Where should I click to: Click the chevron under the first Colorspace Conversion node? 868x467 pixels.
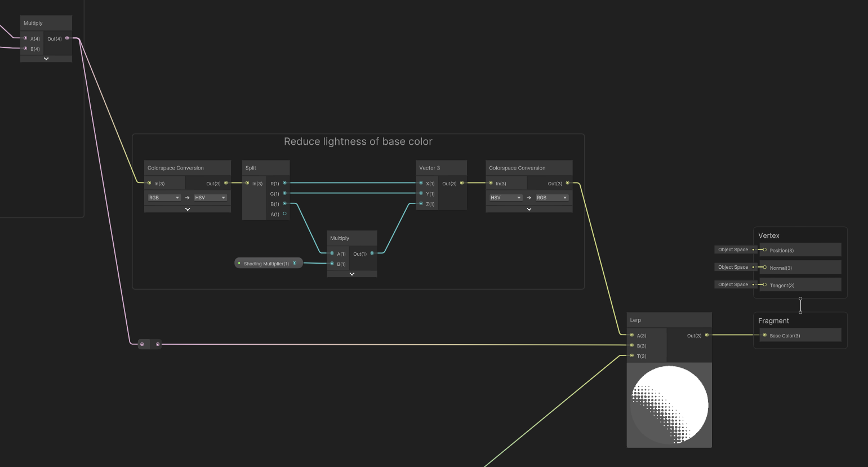click(x=187, y=209)
